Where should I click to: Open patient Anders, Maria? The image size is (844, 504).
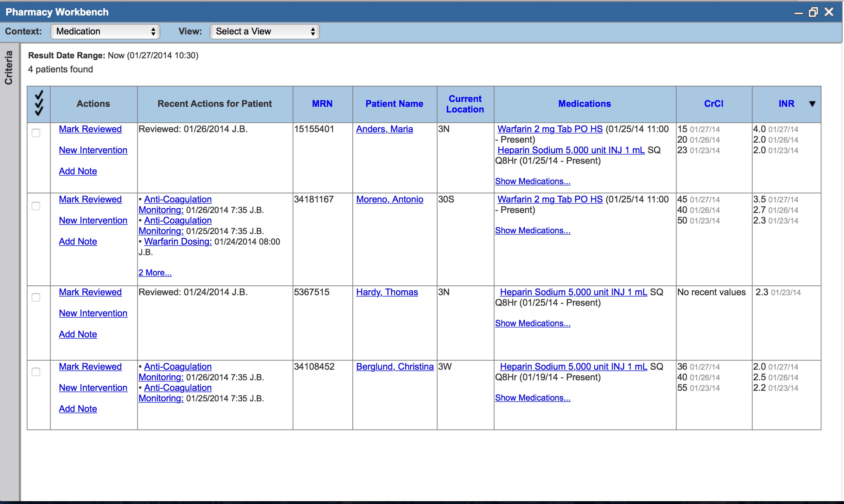384,129
